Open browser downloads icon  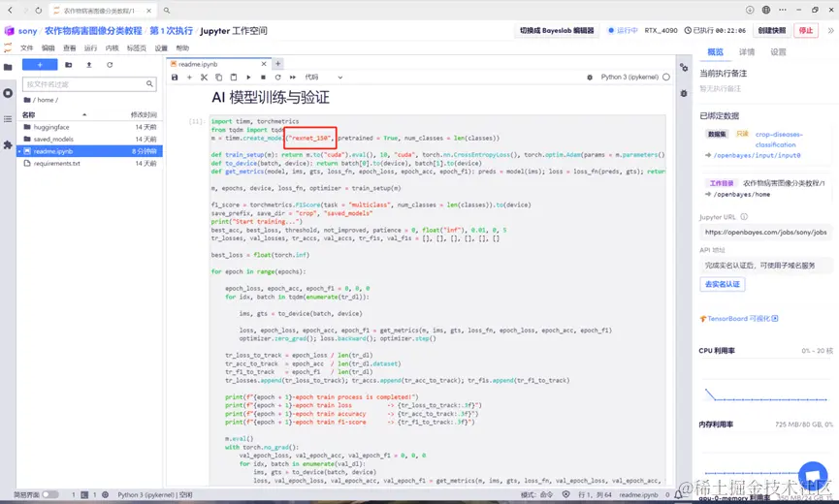(x=750, y=10)
